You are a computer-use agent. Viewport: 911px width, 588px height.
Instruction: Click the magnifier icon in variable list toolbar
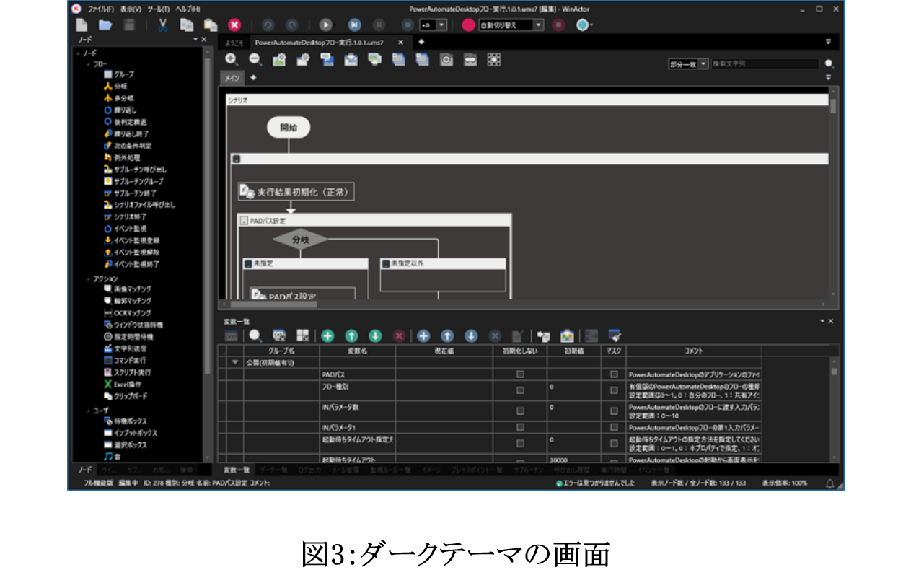click(x=255, y=335)
